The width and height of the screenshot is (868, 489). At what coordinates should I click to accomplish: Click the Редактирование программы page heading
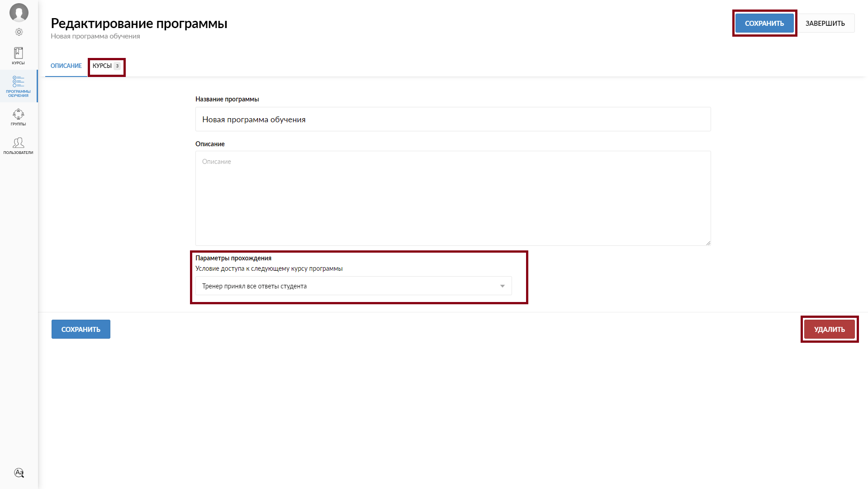click(x=139, y=24)
